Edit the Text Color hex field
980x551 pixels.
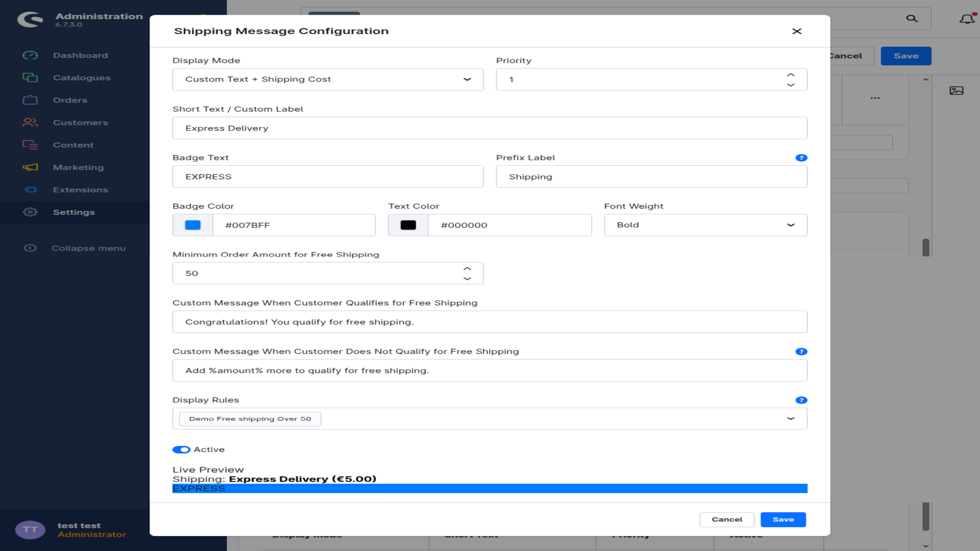(x=510, y=225)
